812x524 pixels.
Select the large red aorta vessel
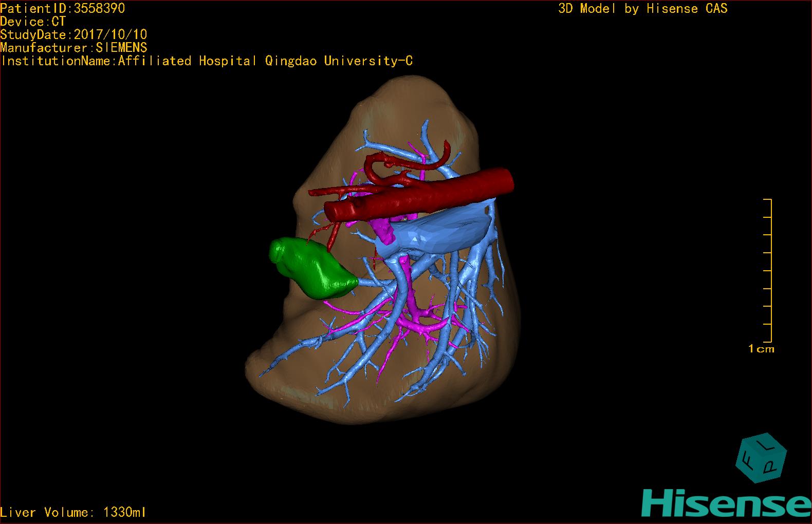click(419, 196)
